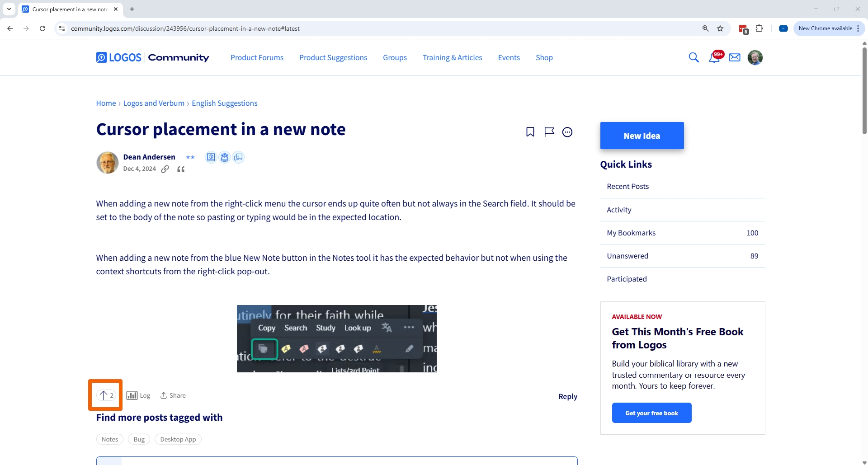Open the notifications bell with 99+ badge
Image resolution: width=868 pixels, height=465 pixels.
[x=715, y=57]
